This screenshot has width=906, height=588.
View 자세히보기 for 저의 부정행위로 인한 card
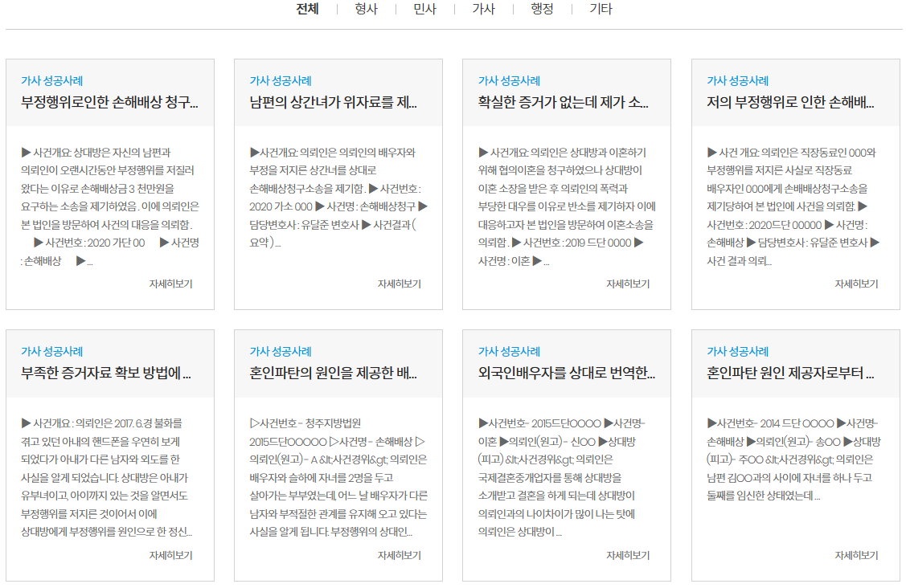(856, 284)
